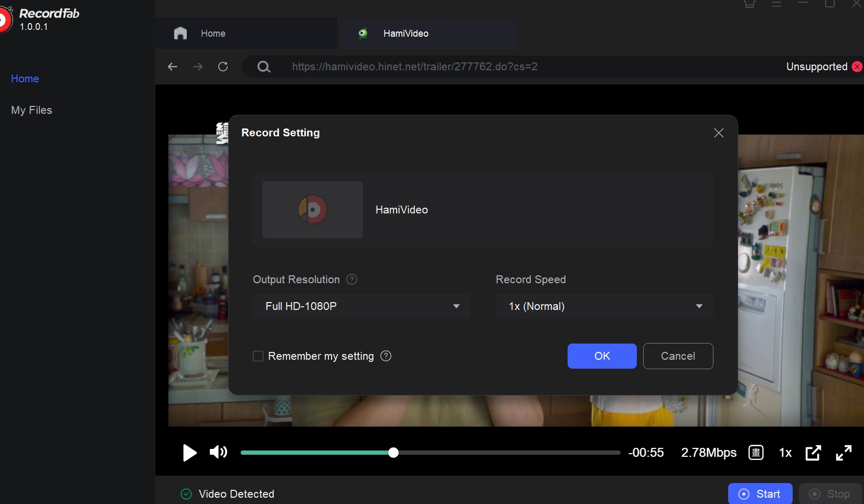Image resolution: width=864 pixels, height=504 pixels.
Task: Click the Video Detected check icon
Action: point(186,494)
